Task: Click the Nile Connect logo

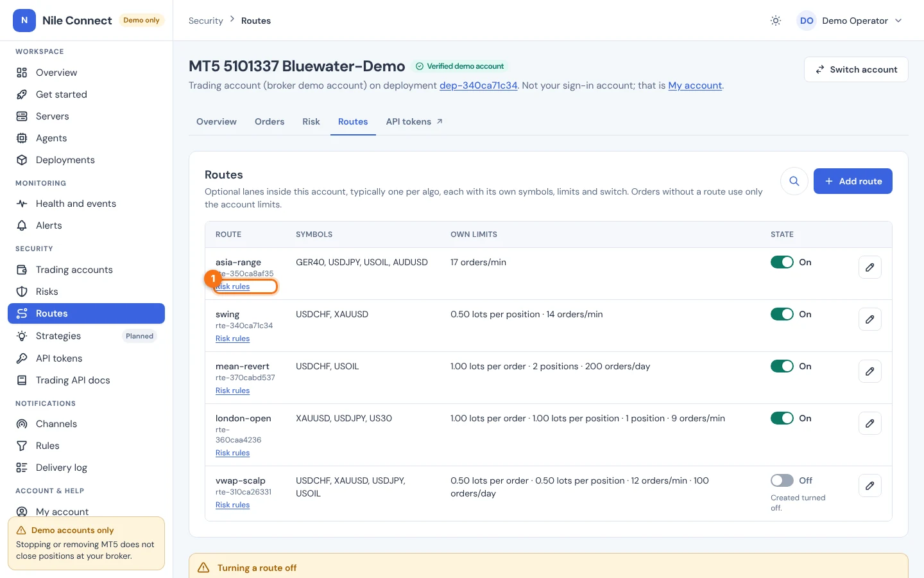Action: click(x=62, y=21)
